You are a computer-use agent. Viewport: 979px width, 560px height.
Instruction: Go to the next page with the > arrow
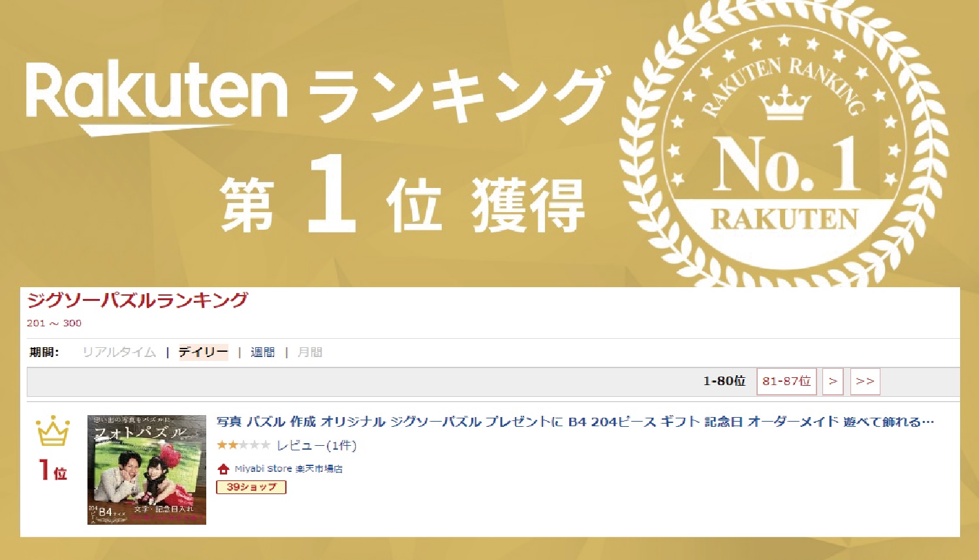833,381
